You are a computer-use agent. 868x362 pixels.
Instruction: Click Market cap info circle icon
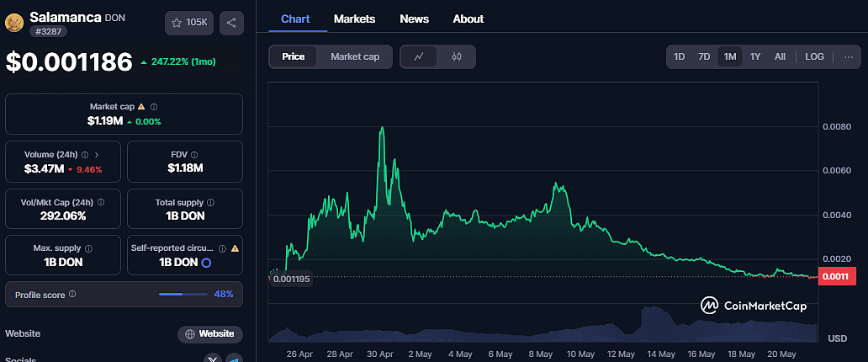tap(154, 106)
